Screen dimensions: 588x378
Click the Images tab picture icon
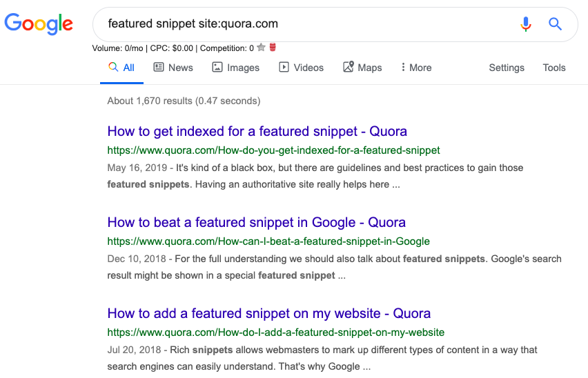tap(217, 67)
